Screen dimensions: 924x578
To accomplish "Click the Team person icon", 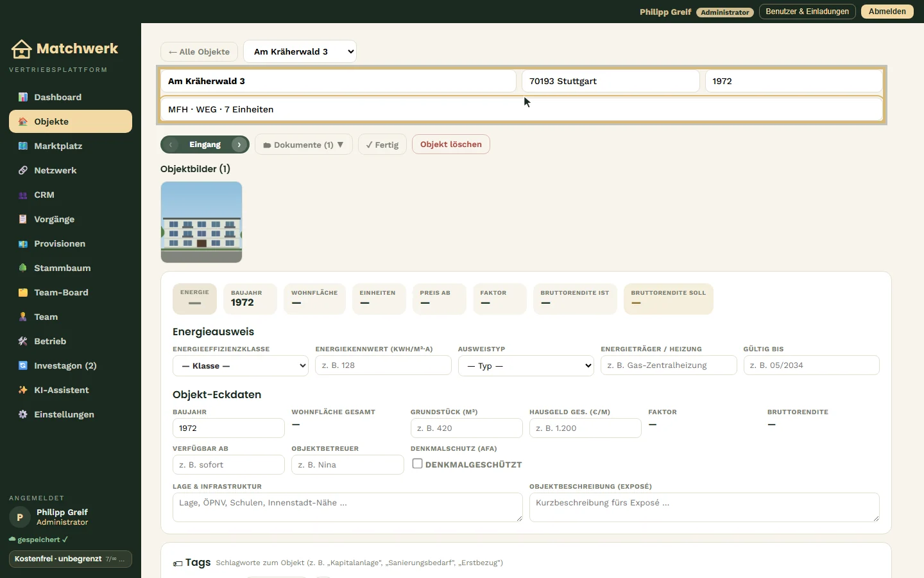I will (x=23, y=317).
